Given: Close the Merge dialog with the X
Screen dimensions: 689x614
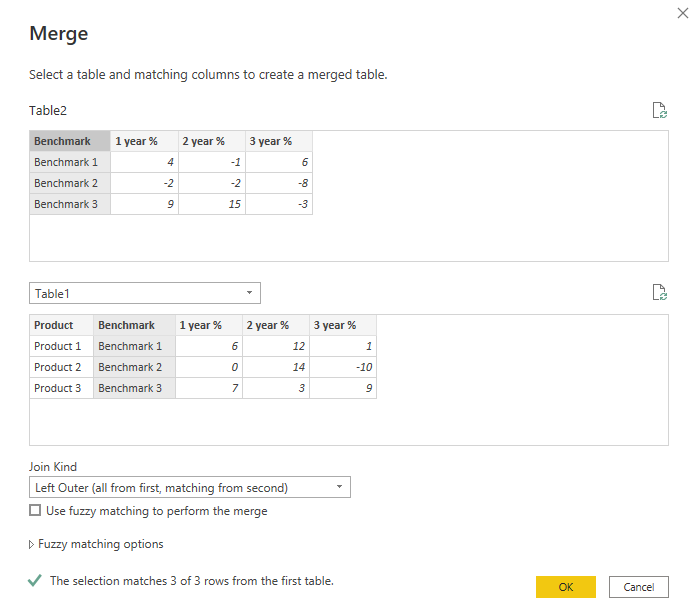Looking at the screenshot, I should click(x=682, y=13).
